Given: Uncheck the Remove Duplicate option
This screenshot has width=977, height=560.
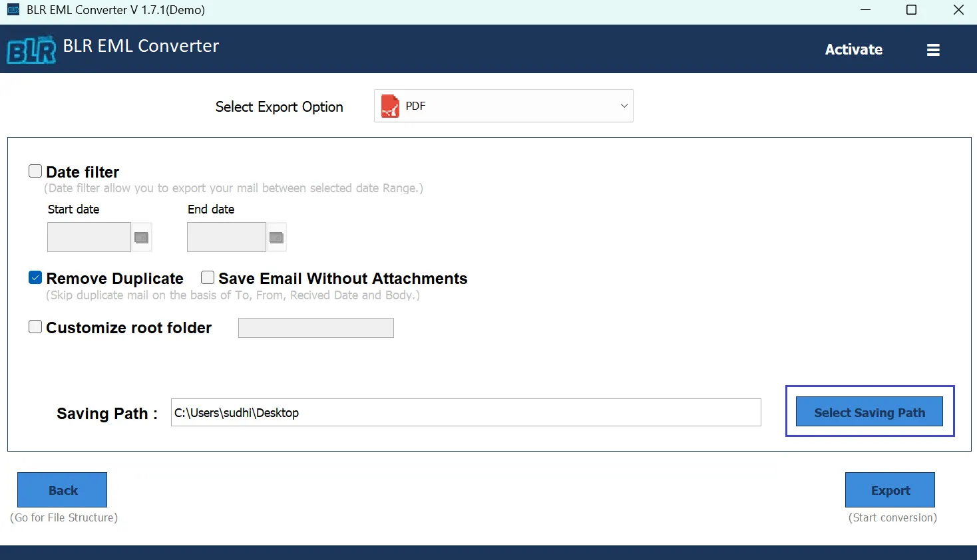Looking at the screenshot, I should (35, 277).
